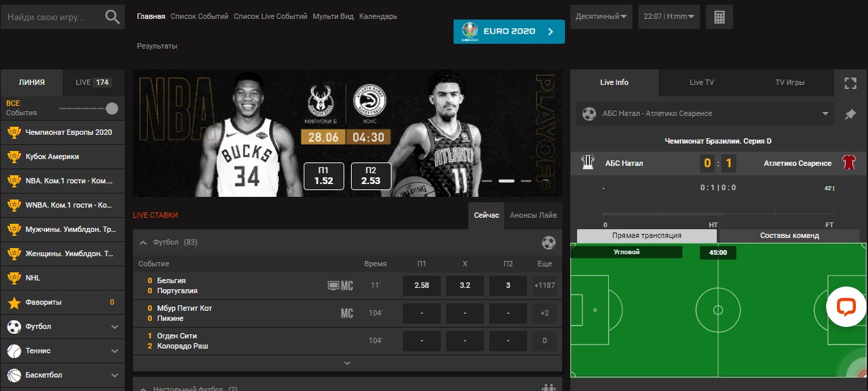Screen dimensions: 868x391
Task: Click the EURO 2020 trophy logo
Action: [x=470, y=31]
